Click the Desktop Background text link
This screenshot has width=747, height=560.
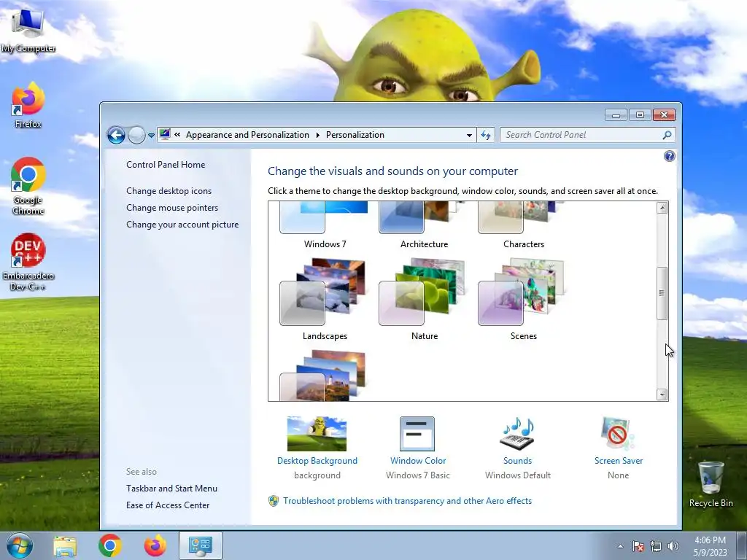[x=317, y=461]
